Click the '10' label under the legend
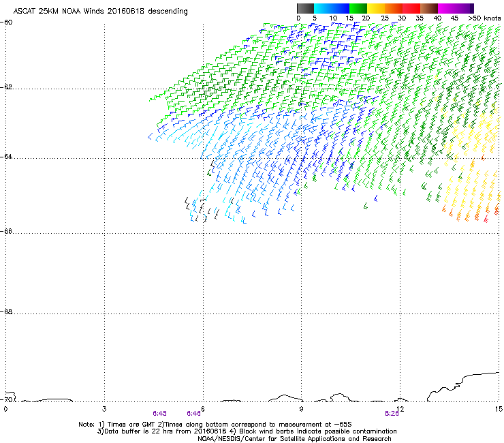This screenshot has height=443, width=504. tap(333, 18)
